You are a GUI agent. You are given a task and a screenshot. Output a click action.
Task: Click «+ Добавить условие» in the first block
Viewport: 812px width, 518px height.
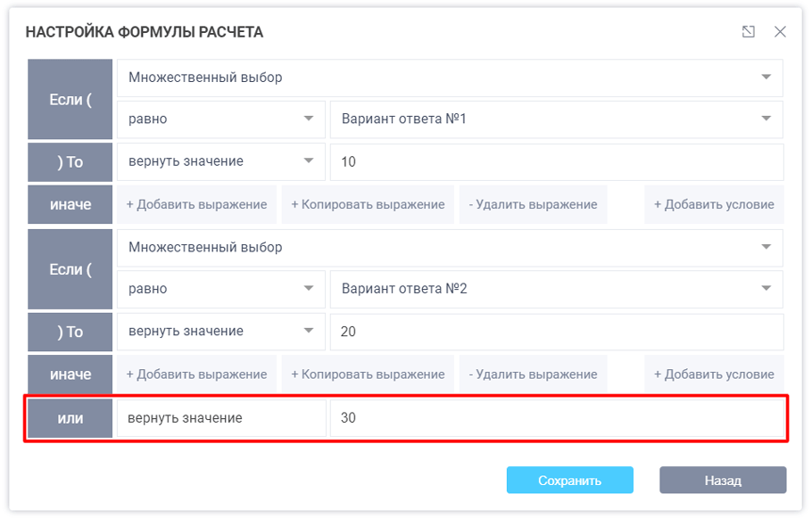pos(714,204)
